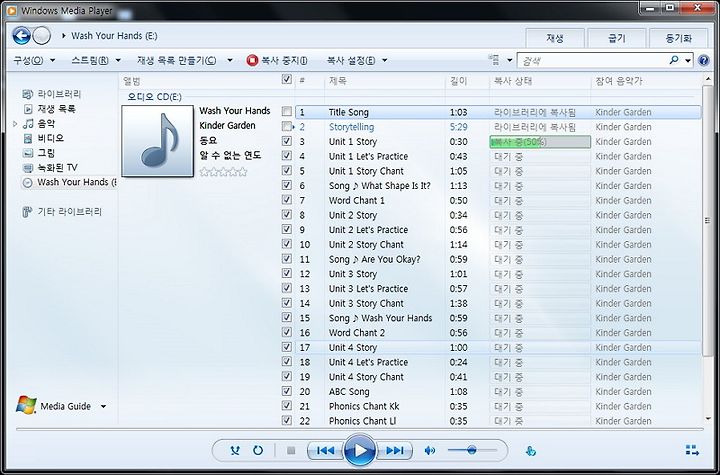Skip to previous track
The height and width of the screenshot is (475, 720).
click(x=326, y=451)
